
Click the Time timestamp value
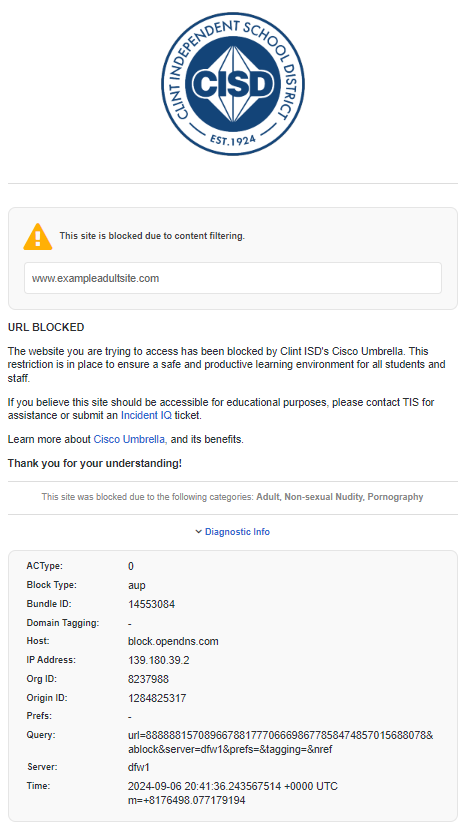[233, 793]
